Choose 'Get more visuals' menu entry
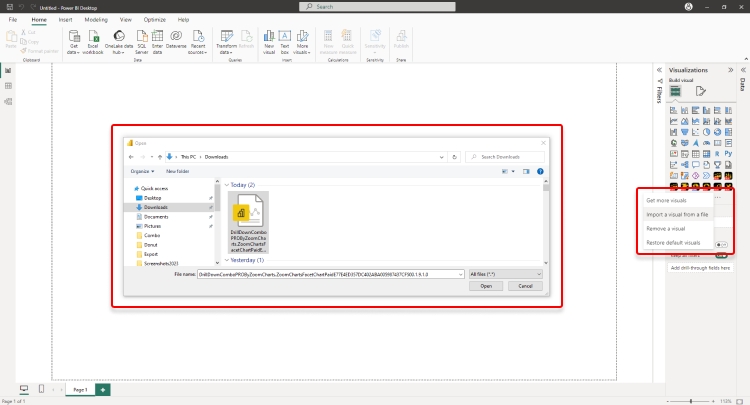 tap(677, 200)
